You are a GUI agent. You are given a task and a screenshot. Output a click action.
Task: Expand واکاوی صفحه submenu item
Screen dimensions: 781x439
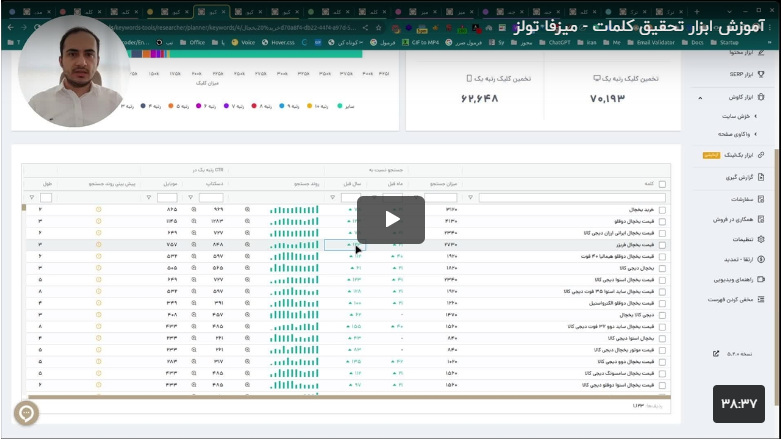point(737,135)
